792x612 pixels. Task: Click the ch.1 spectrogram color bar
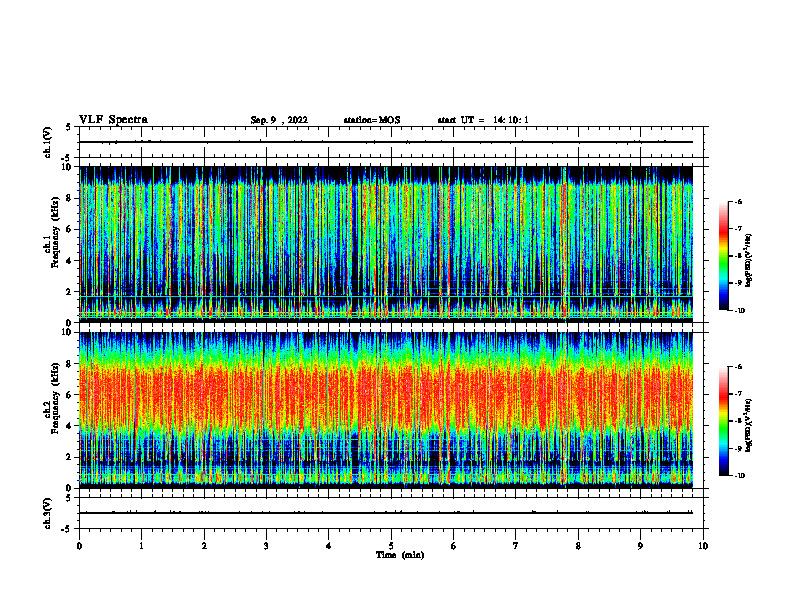coord(723,256)
